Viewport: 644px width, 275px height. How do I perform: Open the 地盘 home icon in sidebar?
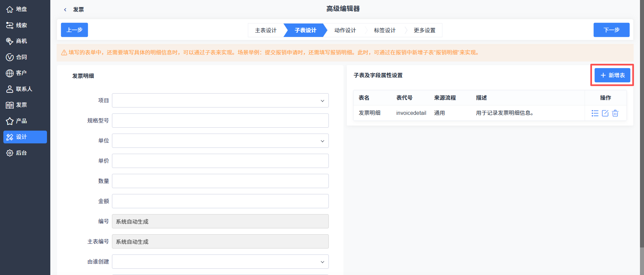10,9
